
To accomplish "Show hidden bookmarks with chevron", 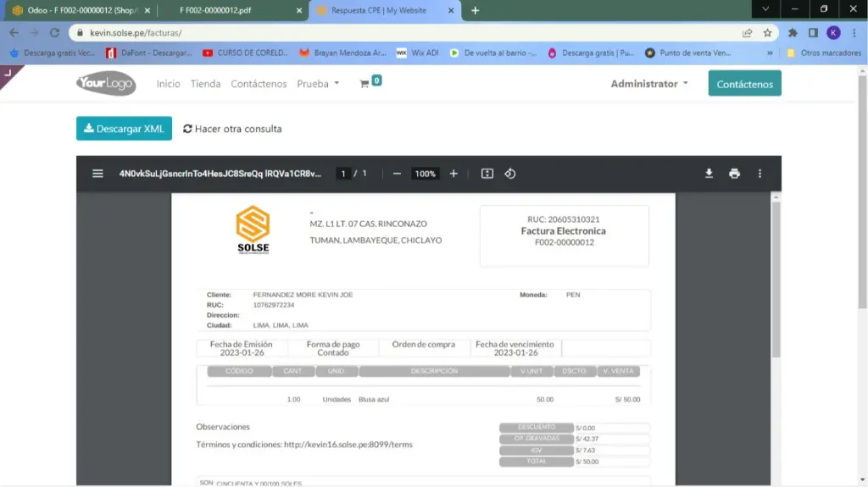I will pyautogui.click(x=770, y=53).
